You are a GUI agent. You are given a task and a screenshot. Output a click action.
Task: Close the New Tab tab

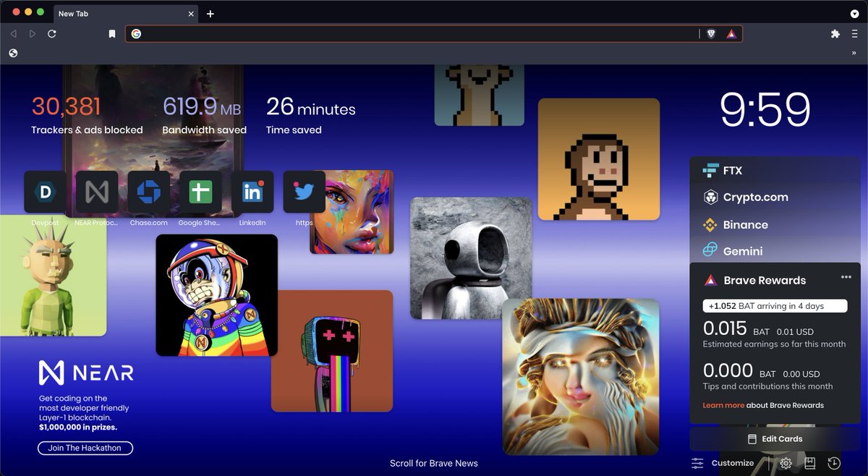192,14
